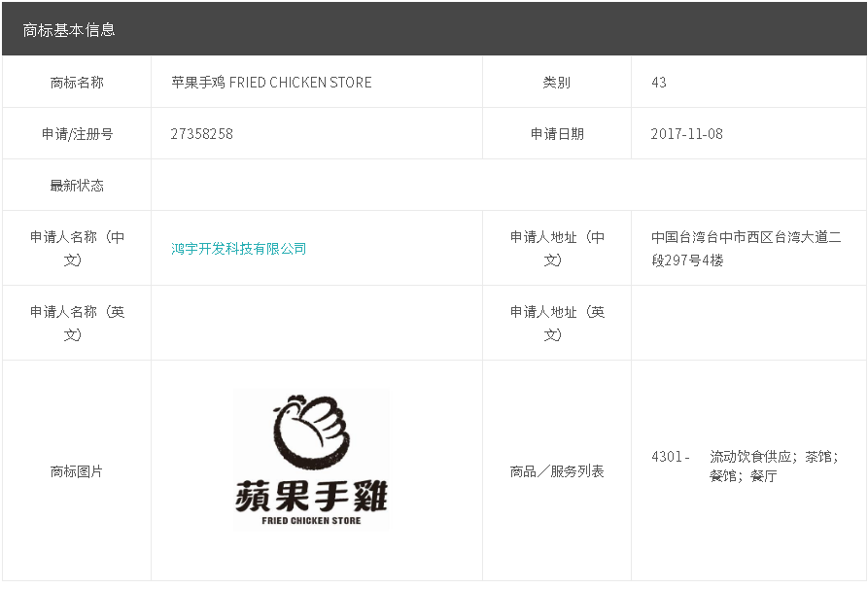Click the category value 43
The height and width of the screenshot is (589, 868).
tap(659, 83)
